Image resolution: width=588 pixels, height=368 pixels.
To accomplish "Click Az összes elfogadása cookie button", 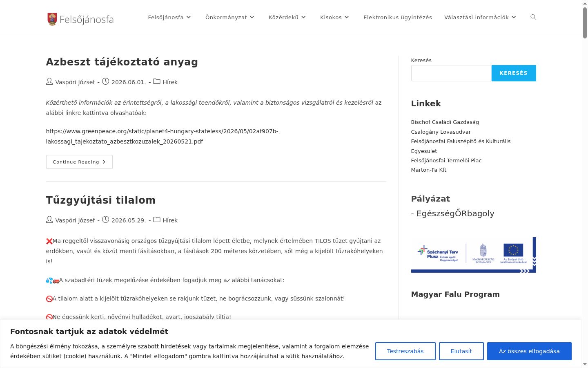I will [x=529, y=351].
